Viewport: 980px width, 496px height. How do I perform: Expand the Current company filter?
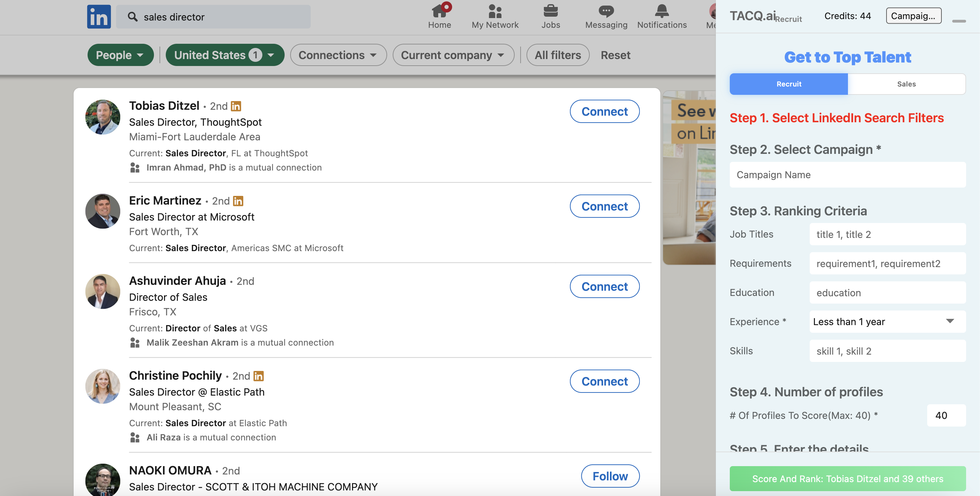[453, 55]
